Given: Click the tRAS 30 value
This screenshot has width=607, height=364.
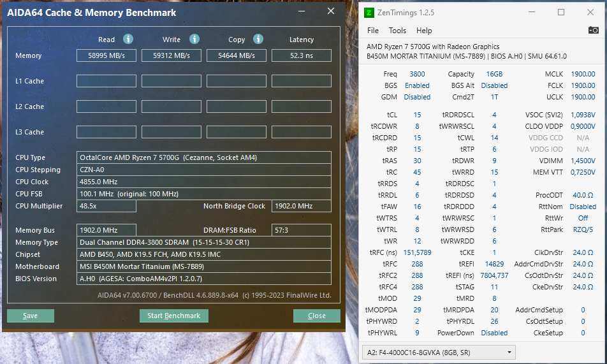Looking at the screenshot, I should click(x=417, y=161).
